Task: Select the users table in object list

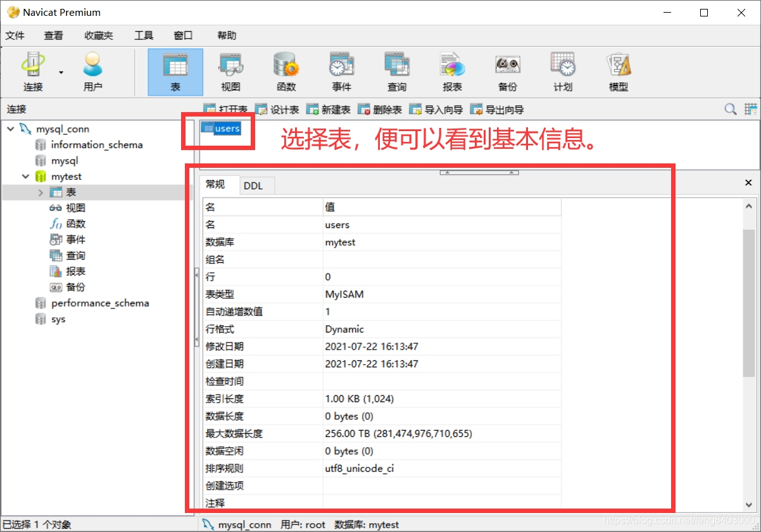Action: click(221, 129)
